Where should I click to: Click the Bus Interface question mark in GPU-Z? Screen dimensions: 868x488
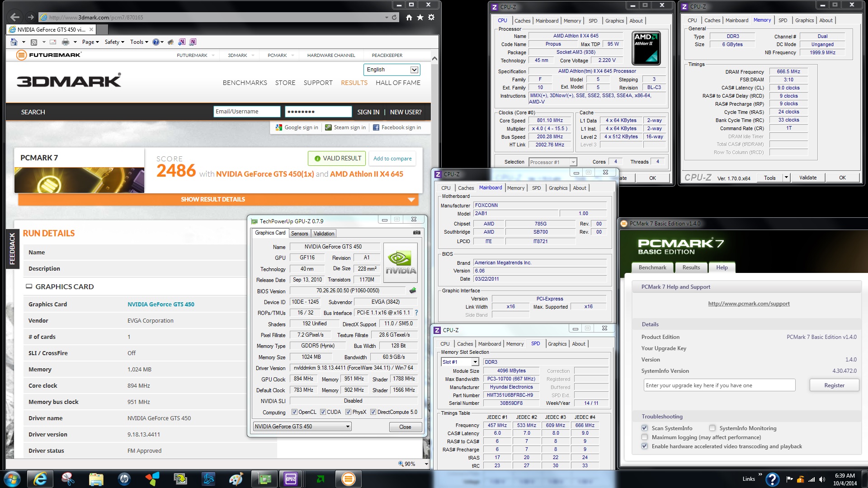pyautogui.click(x=416, y=313)
